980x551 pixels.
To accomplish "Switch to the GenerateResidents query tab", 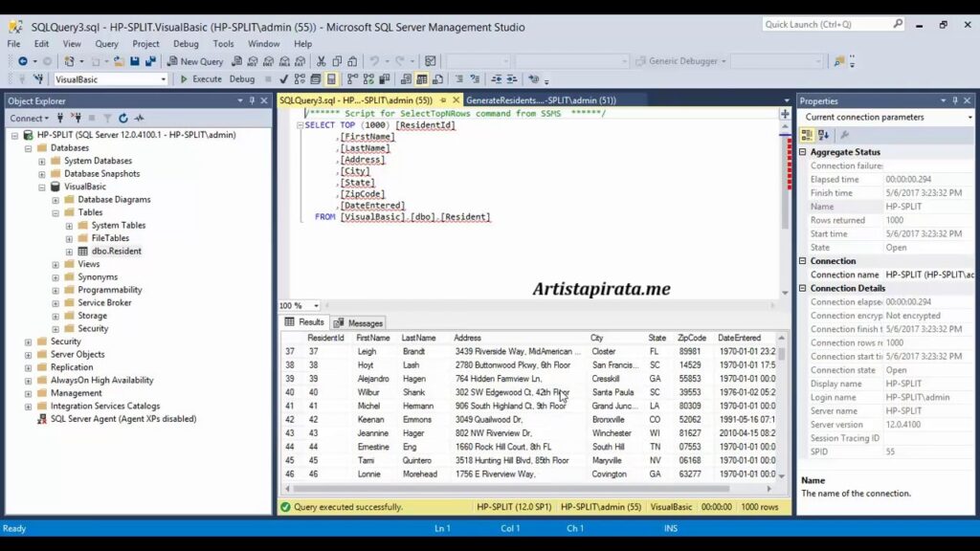I will pos(542,99).
